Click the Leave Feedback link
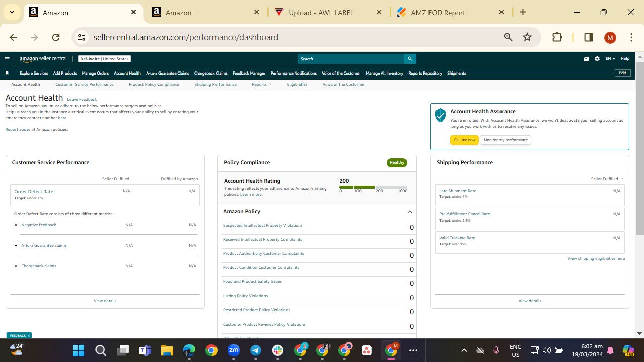This screenshot has height=362, width=644. click(82, 99)
